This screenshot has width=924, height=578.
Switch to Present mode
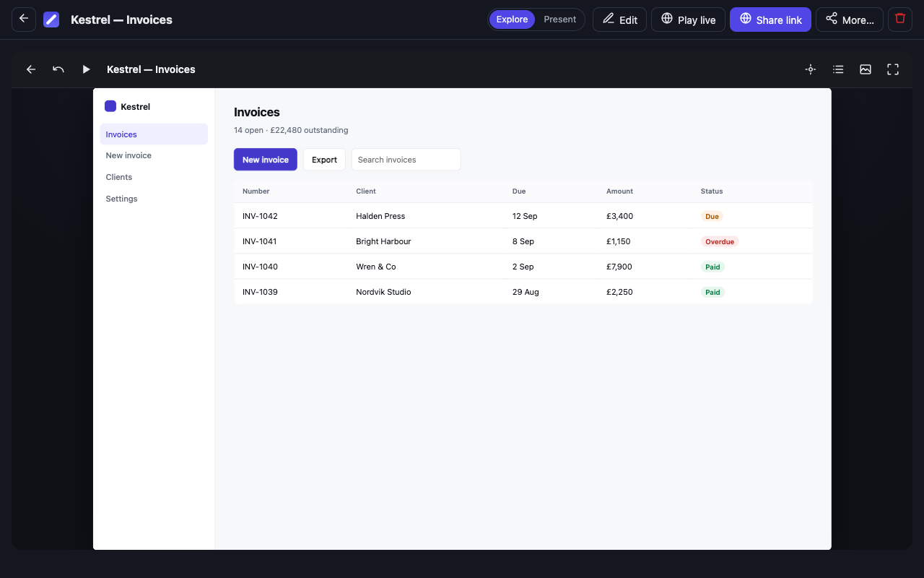pyautogui.click(x=560, y=20)
